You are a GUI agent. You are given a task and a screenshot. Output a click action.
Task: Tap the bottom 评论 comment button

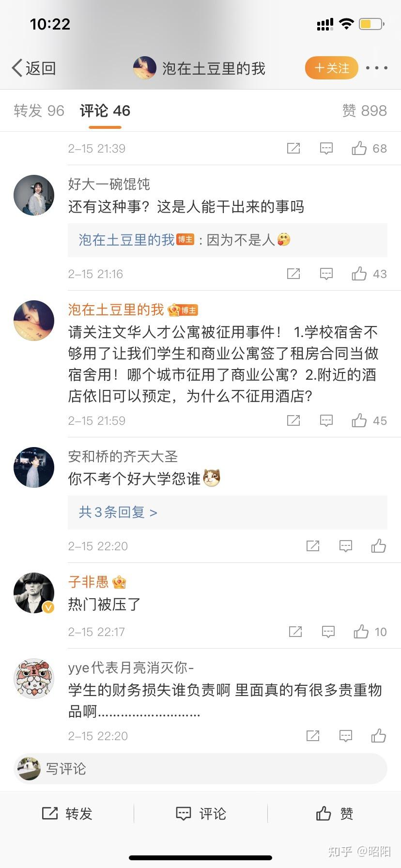click(x=200, y=813)
